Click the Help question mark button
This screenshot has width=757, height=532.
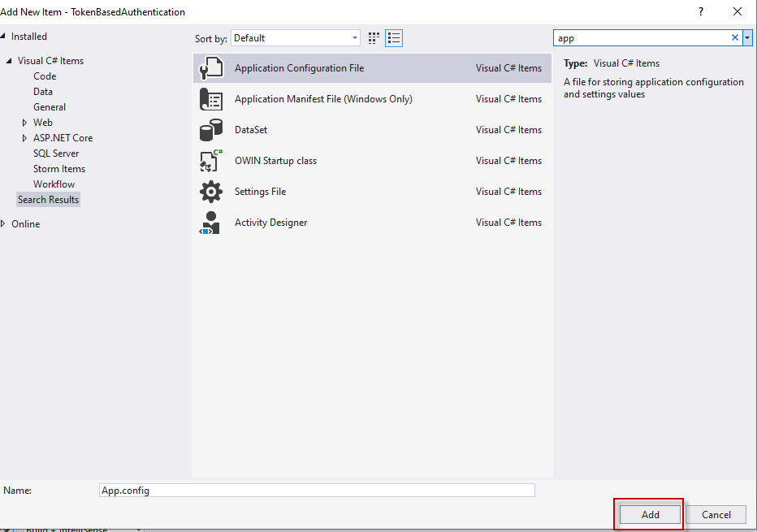point(701,11)
